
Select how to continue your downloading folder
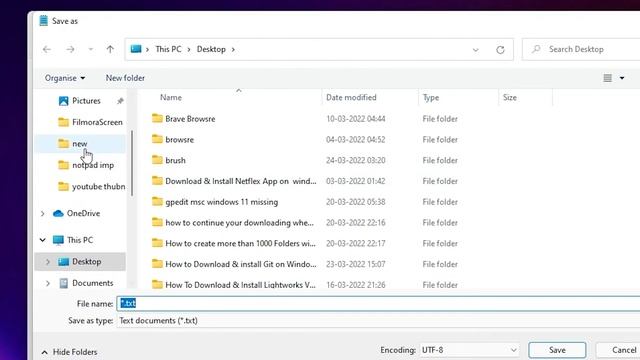[x=240, y=223]
